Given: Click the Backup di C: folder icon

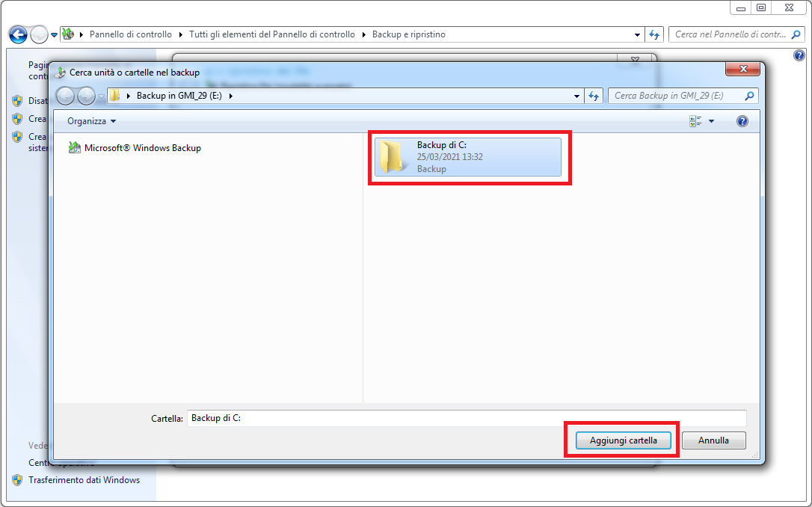Looking at the screenshot, I should [x=392, y=157].
